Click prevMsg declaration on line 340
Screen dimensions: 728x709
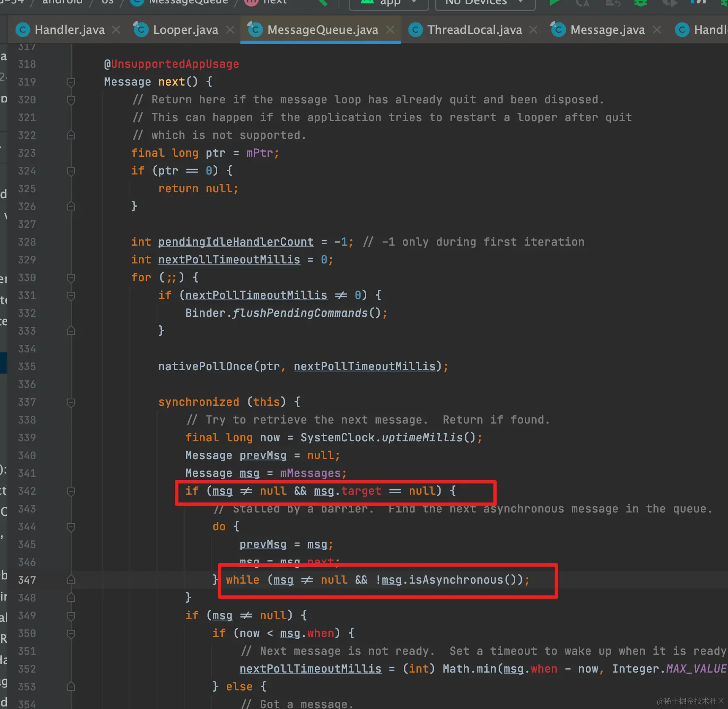[x=263, y=455]
